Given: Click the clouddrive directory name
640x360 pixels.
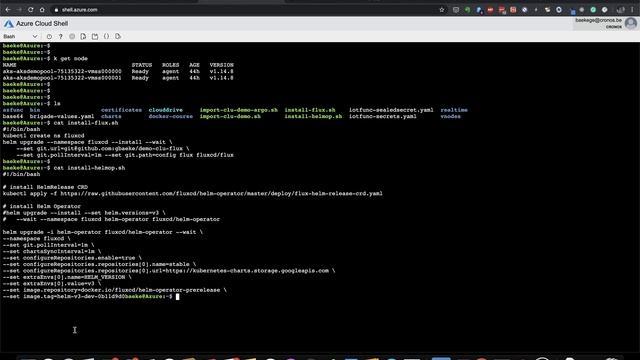Looking at the screenshot, I should [x=166, y=110].
